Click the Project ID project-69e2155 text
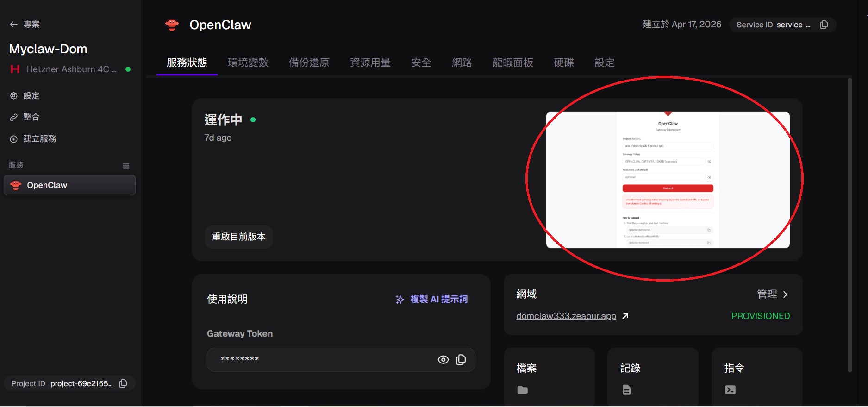This screenshot has width=868, height=407. click(x=62, y=383)
